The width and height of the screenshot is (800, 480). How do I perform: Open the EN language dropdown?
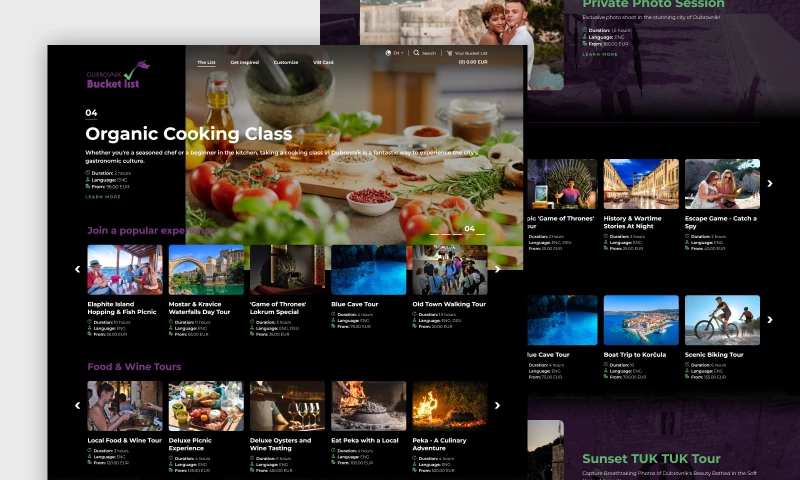click(396, 53)
